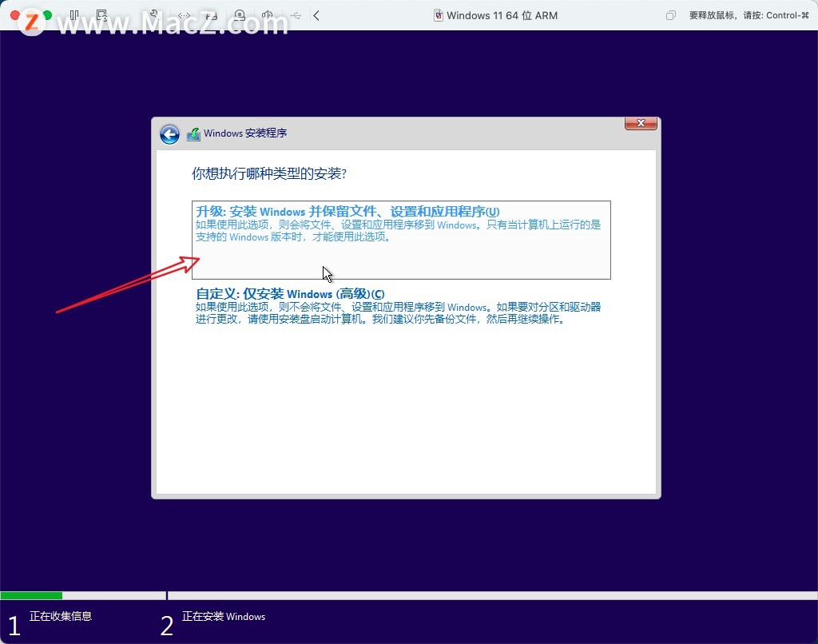Image resolution: width=818 pixels, height=644 pixels.
Task: Click the step label 正在收集信息
Action: coord(61,616)
